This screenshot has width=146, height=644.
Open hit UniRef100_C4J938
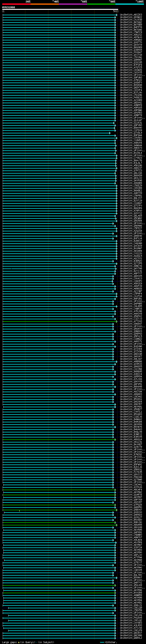[x=131, y=20]
